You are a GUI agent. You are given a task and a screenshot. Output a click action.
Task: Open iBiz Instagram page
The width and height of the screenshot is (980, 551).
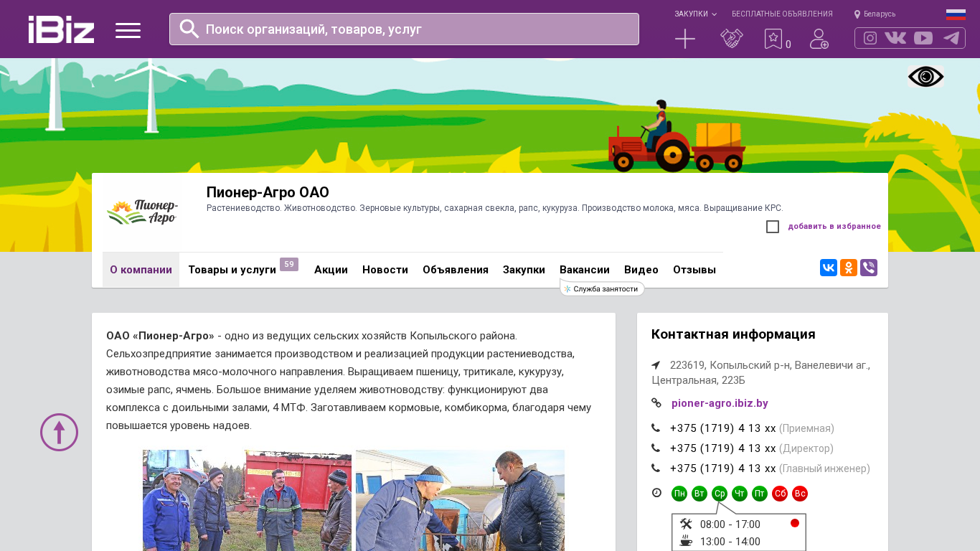tap(870, 38)
